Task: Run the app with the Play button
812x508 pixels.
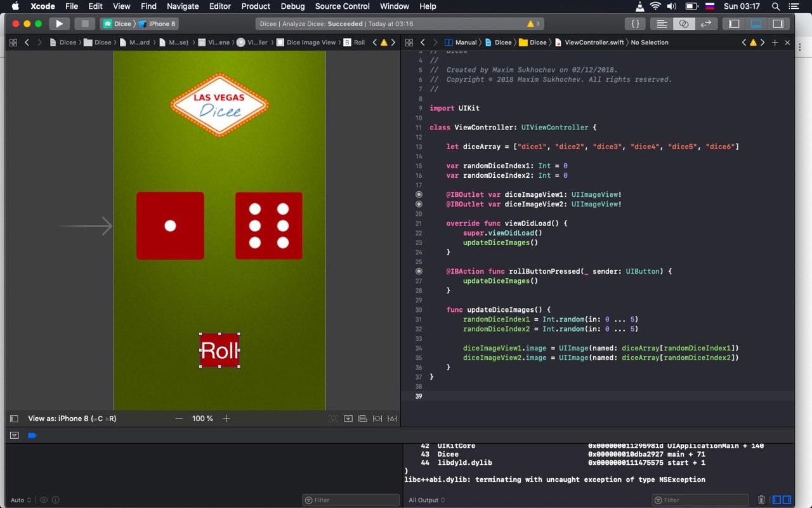Action: [x=59, y=23]
